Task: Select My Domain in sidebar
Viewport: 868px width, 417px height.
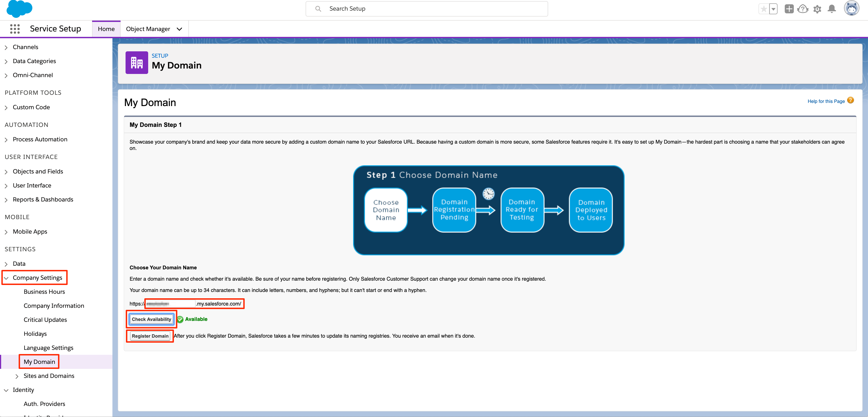Action: pyautogui.click(x=39, y=362)
